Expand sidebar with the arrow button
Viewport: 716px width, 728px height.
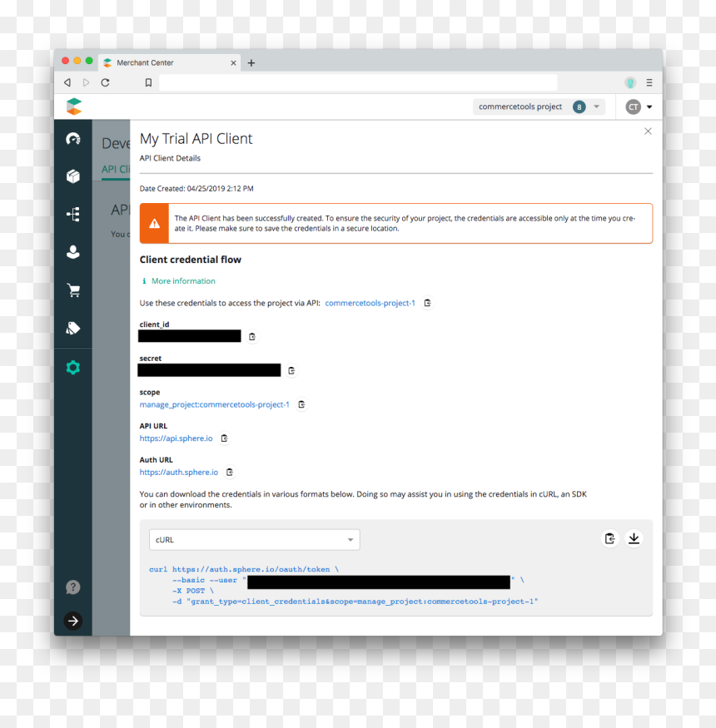73,621
